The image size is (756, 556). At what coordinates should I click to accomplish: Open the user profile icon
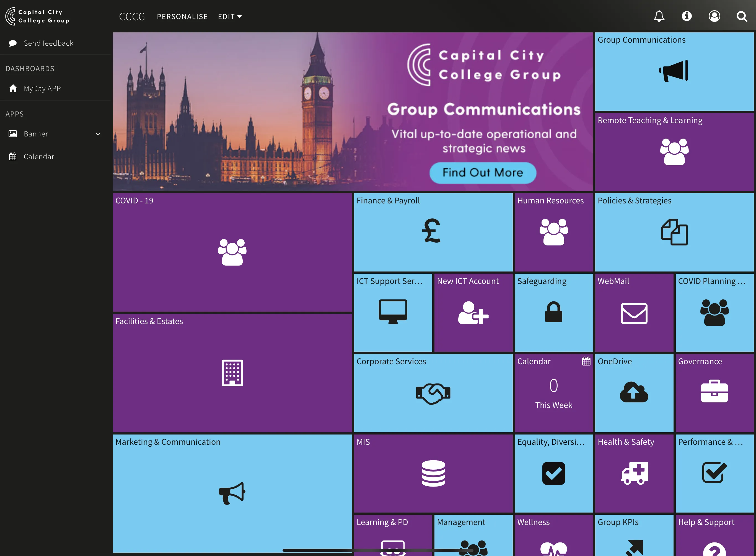coord(714,16)
